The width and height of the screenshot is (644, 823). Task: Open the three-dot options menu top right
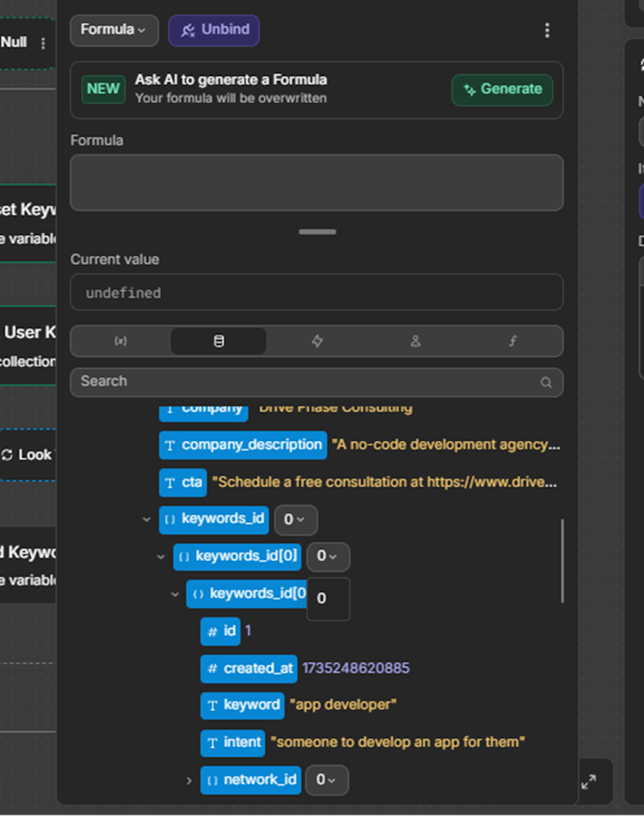(x=547, y=30)
